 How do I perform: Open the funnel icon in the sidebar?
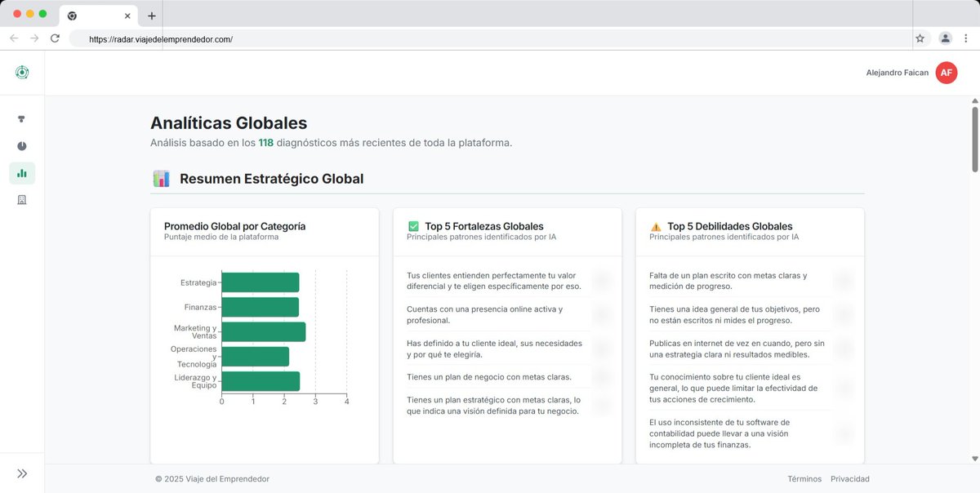(22, 119)
